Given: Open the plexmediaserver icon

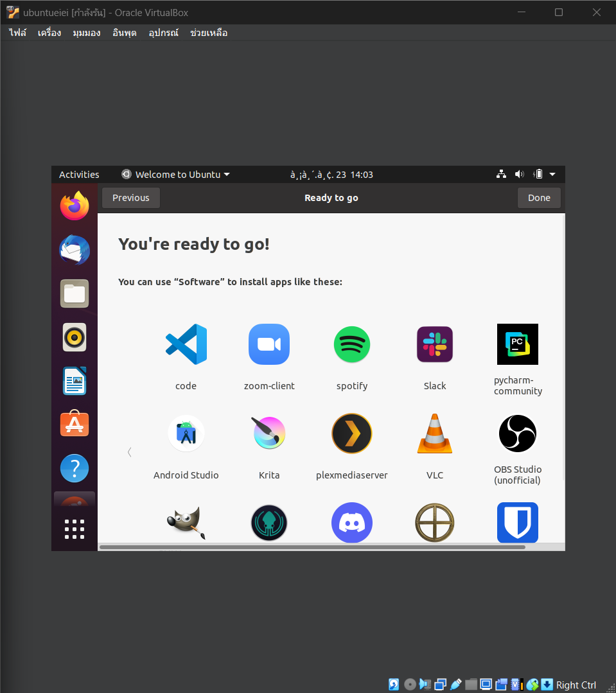Looking at the screenshot, I should (x=351, y=433).
